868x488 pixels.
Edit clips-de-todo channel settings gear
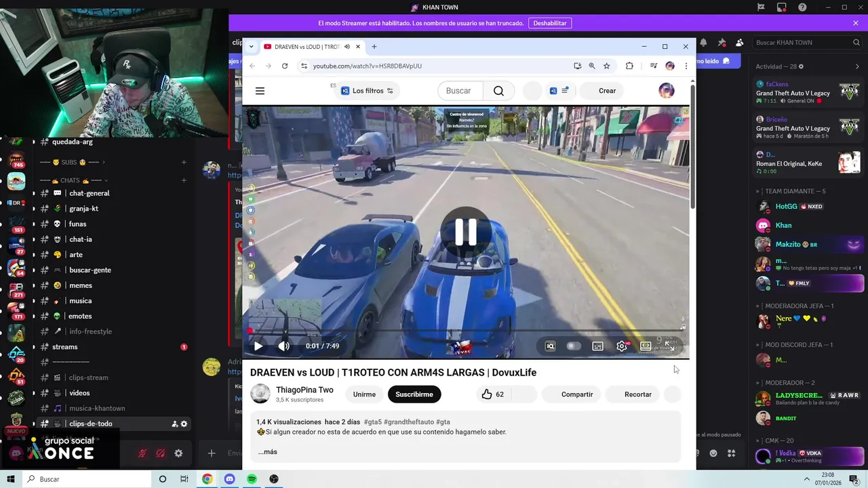(x=184, y=424)
